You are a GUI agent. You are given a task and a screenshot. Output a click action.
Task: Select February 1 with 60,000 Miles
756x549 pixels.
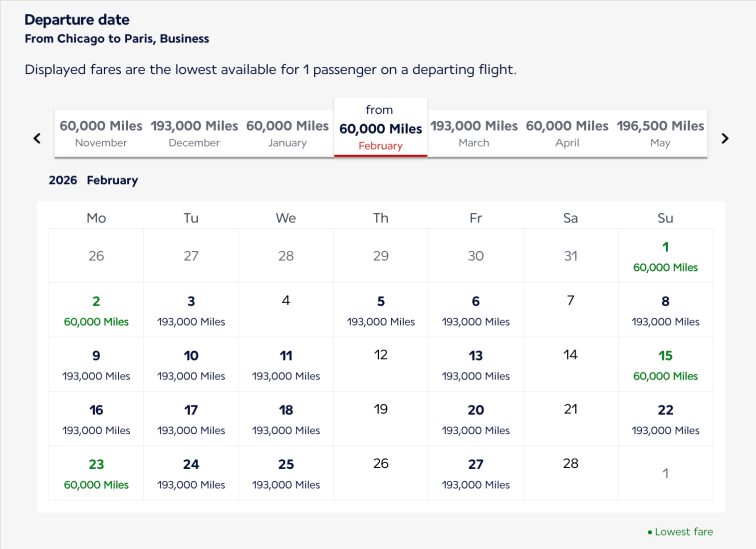pyautogui.click(x=665, y=256)
